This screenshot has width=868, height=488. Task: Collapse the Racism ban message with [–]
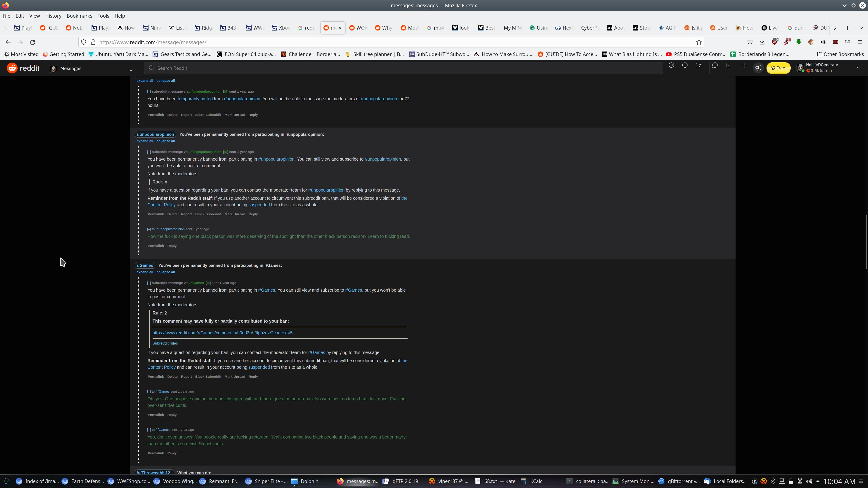click(x=149, y=152)
